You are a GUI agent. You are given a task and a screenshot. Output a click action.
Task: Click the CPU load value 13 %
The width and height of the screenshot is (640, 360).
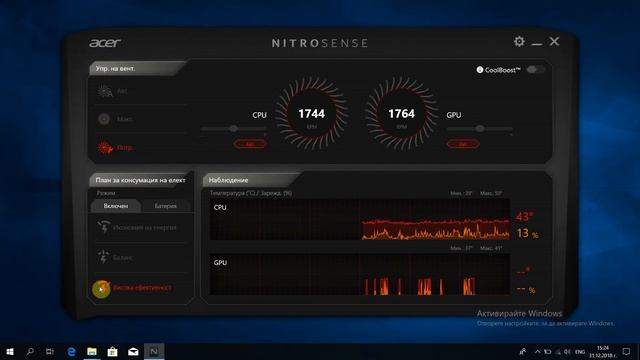(x=527, y=233)
